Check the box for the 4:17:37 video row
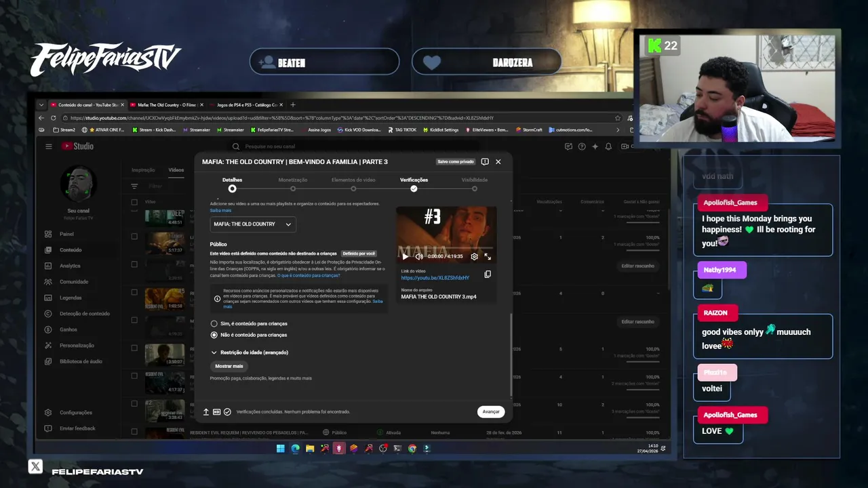 134,376
